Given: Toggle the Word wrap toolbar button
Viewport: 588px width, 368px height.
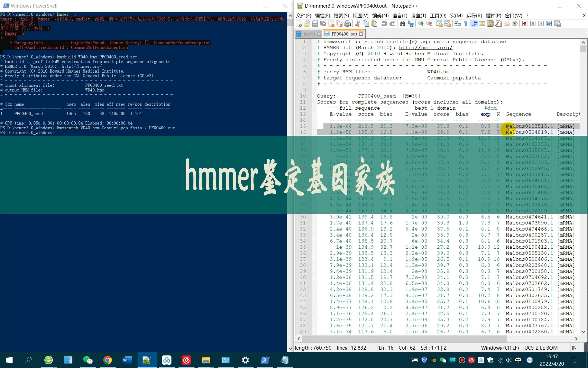Looking at the screenshot, I should tap(458, 24).
